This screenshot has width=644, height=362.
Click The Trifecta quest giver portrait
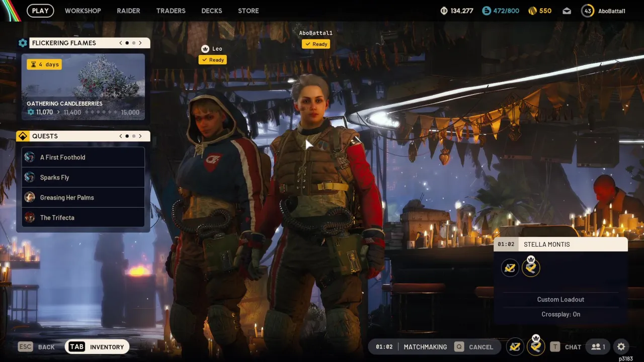coord(30,218)
